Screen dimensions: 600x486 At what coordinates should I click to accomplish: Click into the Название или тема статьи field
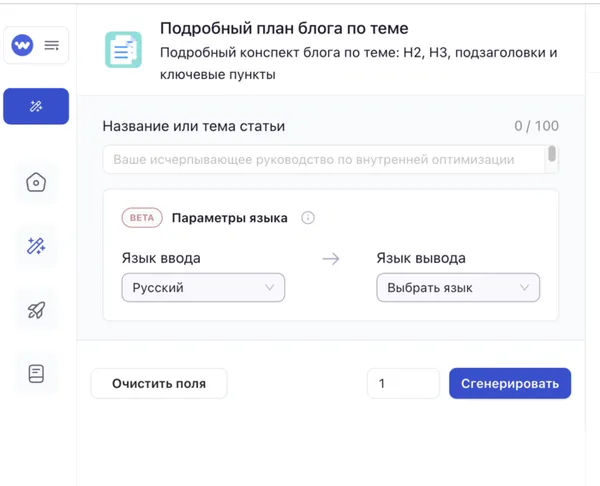click(x=325, y=159)
